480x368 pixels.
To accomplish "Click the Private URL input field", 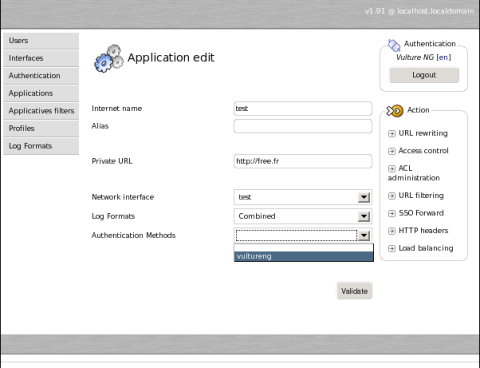I will click(x=303, y=161).
